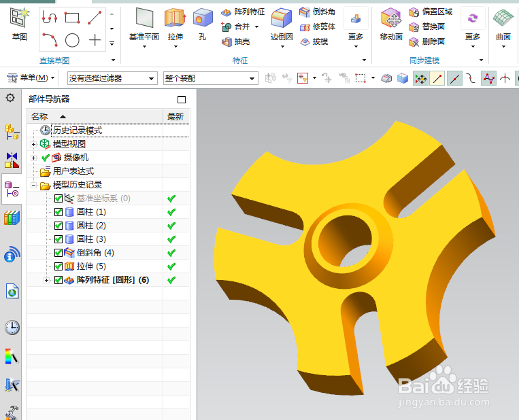519x420 pixels.
Task: Uncheck the 拉伸 (5) feature checkbox
Action: [x=58, y=266]
